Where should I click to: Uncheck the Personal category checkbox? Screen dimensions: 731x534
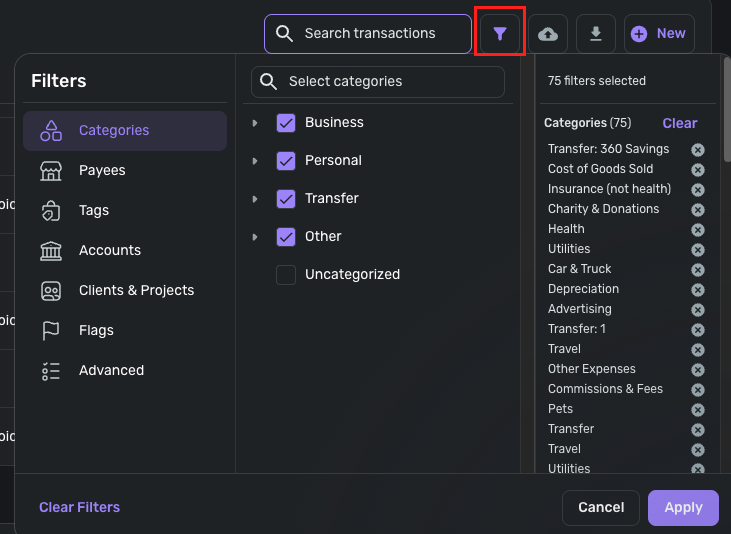[x=286, y=161]
